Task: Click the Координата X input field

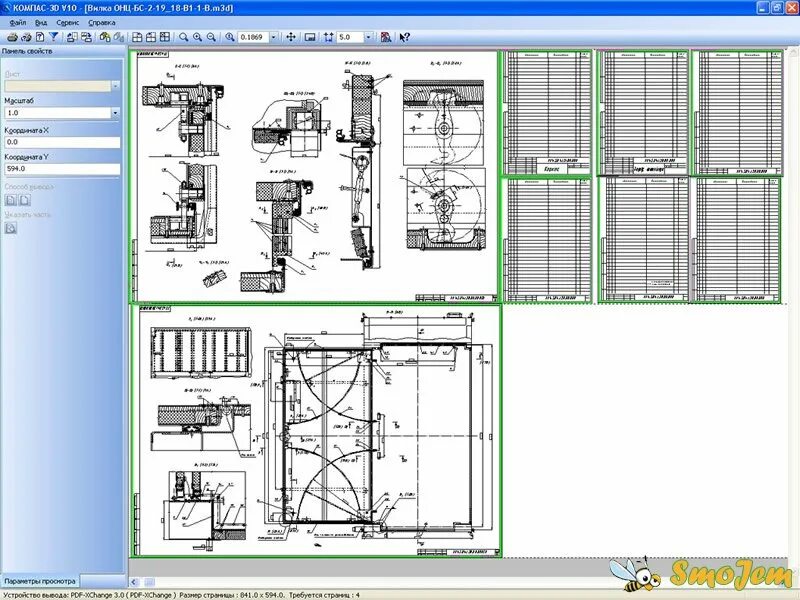Action: tap(60, 141)
